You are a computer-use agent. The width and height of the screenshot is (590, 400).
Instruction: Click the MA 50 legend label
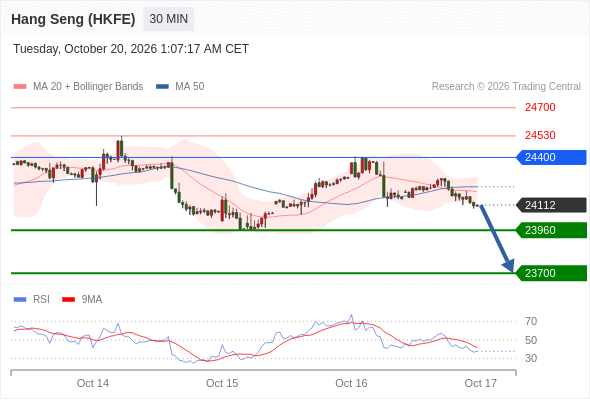190,87
